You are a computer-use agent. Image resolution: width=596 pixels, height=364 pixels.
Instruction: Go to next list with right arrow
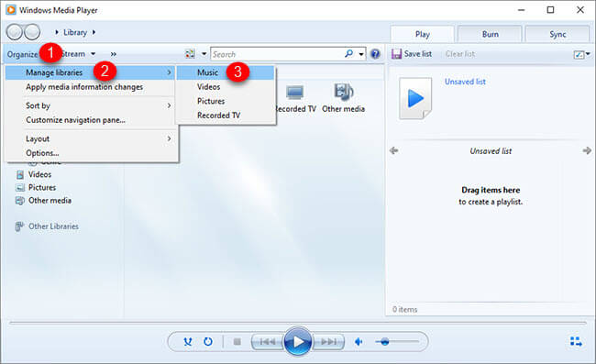click(x=587, y=151)
